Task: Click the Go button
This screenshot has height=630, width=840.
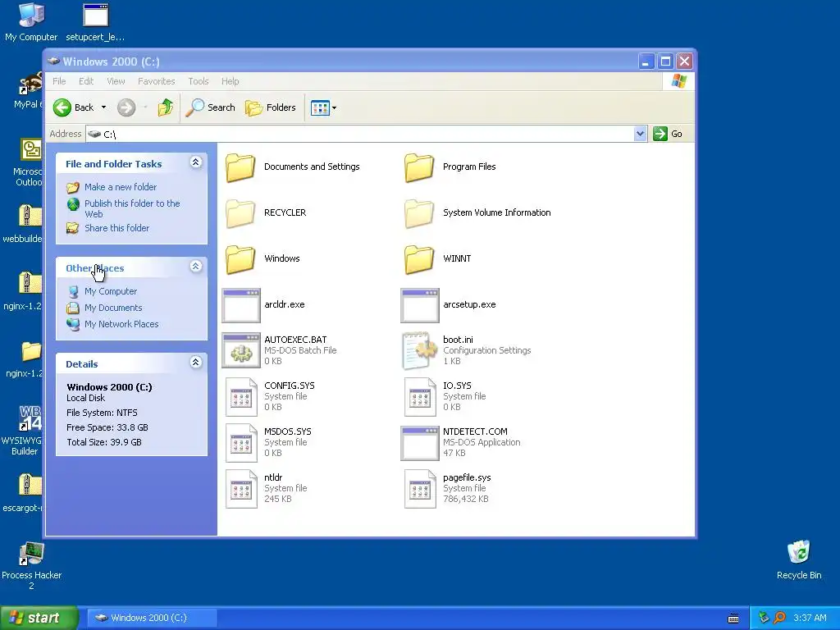Action: (668, 134)
